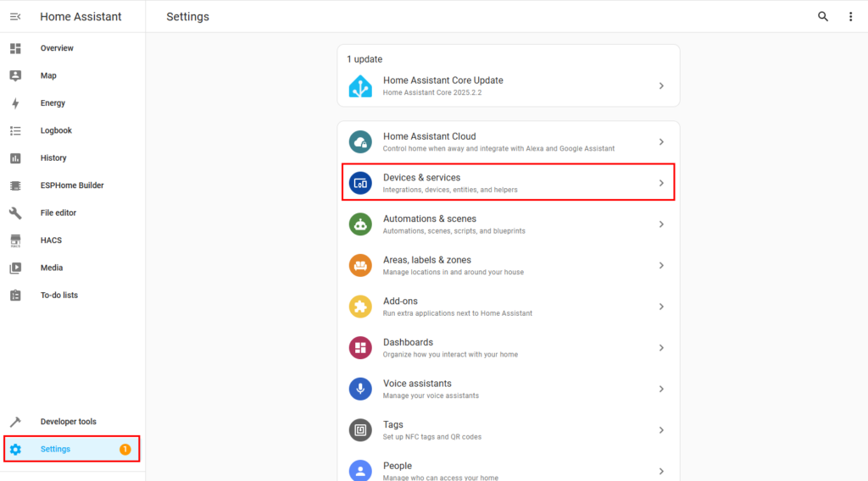
Task: Click 'Integrations, devices, entities, and helpers' text
Action: [451, 190]
